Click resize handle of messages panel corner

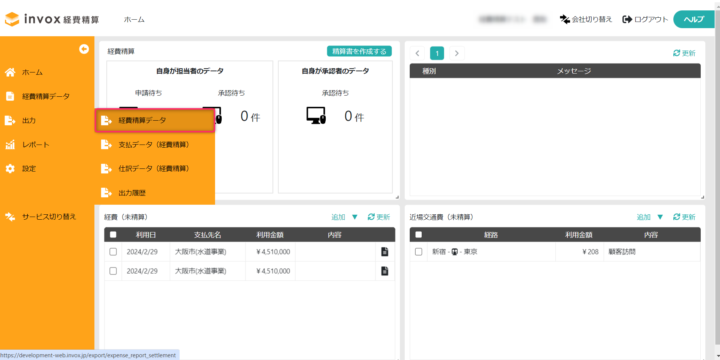[702, 197]
